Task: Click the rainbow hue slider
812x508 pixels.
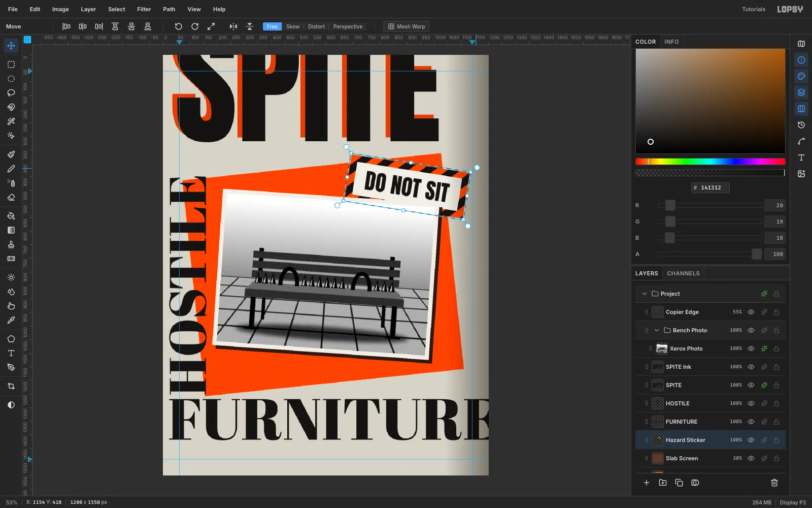Action: tap(710, 162)
